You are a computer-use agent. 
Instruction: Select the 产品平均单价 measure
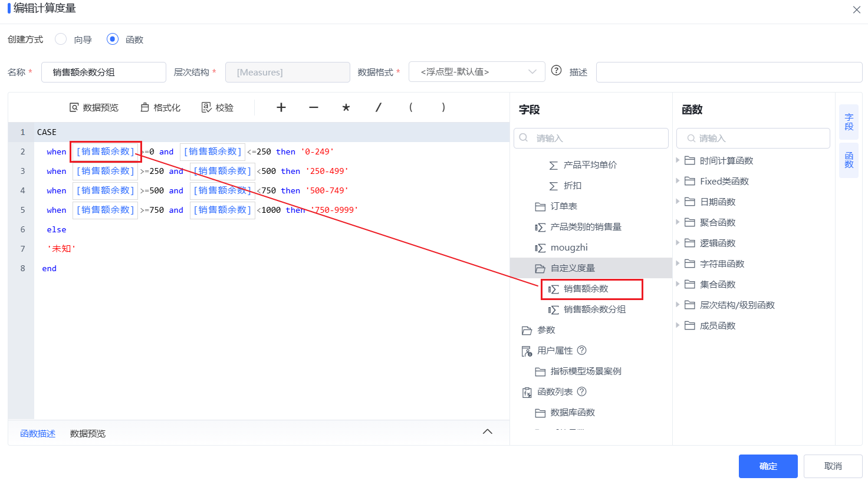point(590,165)
